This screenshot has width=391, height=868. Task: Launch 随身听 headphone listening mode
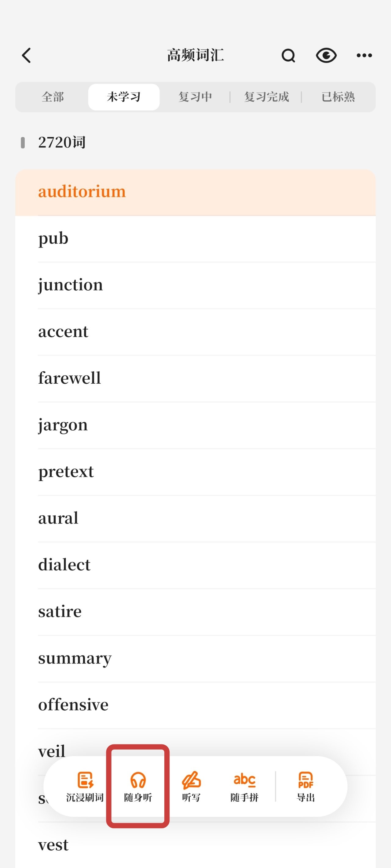pyautogui.click(x=138, y=786)
